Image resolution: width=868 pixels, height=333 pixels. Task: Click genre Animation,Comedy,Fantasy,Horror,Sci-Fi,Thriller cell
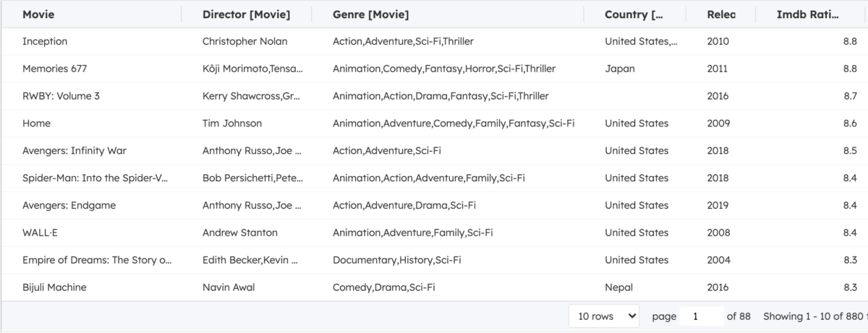point(444,69)
